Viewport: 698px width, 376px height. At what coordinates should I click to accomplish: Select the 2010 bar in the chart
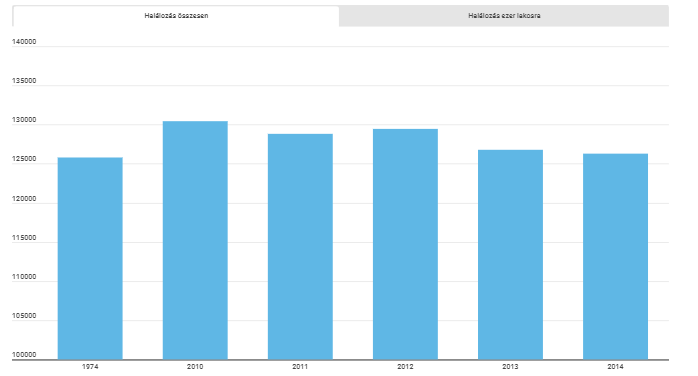click(195, 240)
